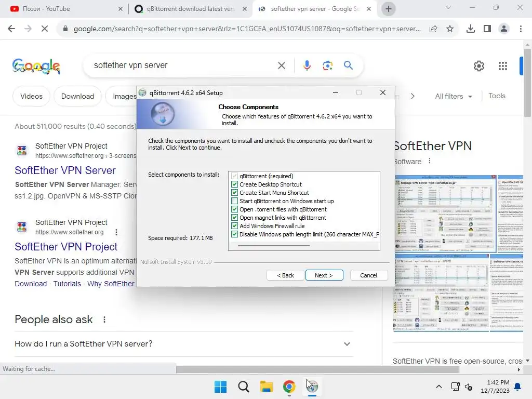
Task: Toggle Open .torrent files with qBittorrent
Action: (x=234, y=209)
